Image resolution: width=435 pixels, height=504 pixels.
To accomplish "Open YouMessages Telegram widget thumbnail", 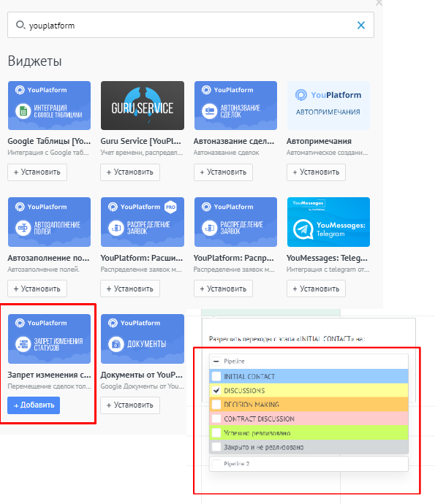I will [328, 222].
